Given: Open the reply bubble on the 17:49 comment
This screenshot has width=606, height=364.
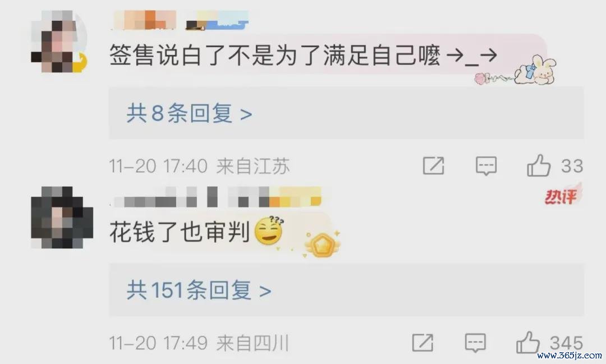Looking at the screenshot, I should click(475, 342).
